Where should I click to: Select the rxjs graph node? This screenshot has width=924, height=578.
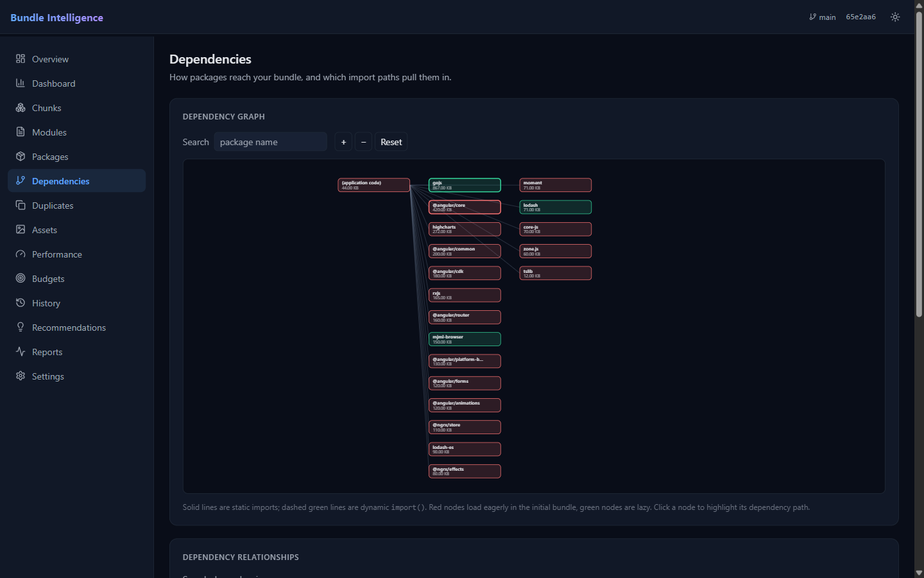[x=465, y=295]
